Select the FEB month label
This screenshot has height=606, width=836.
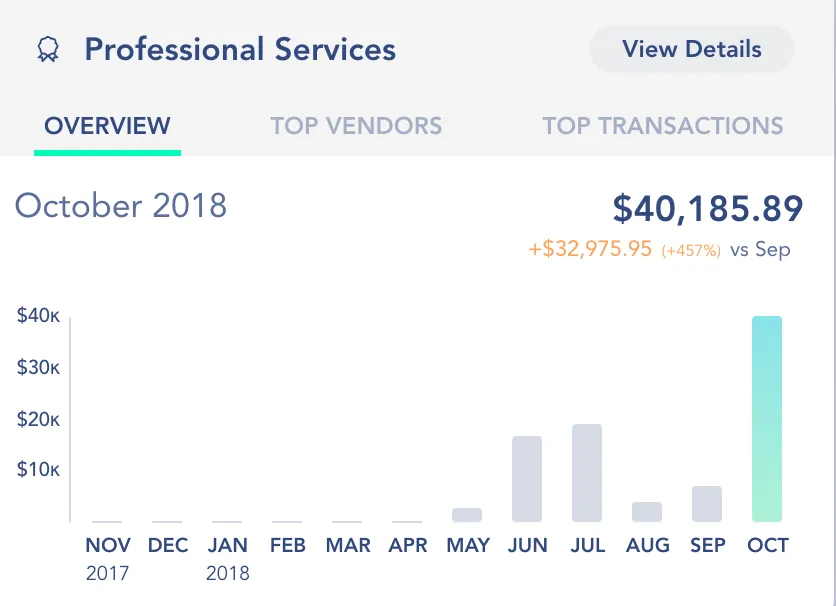(287, 545)
